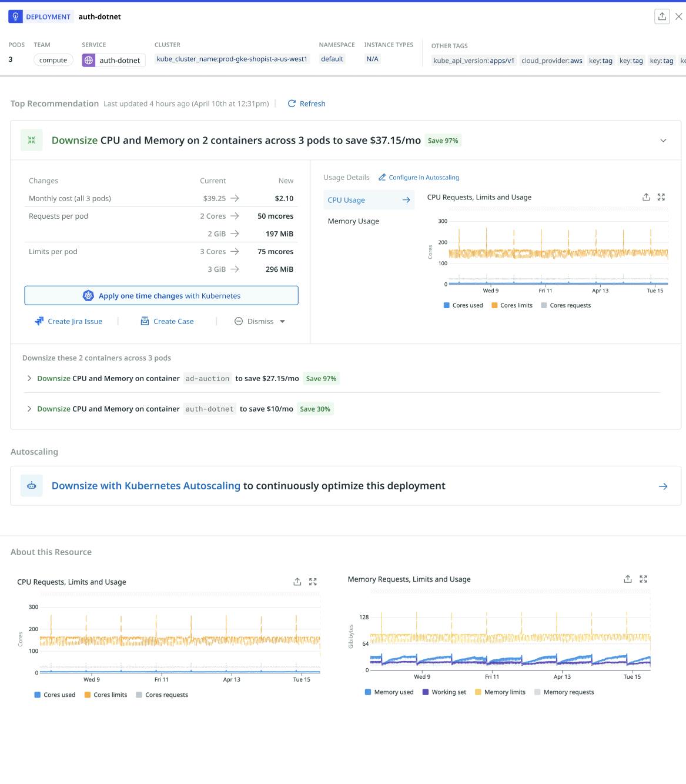The image size is (686, 784).
Task: Collapse the Downsize recommendation panel chevron
Action: click(663, 140)
